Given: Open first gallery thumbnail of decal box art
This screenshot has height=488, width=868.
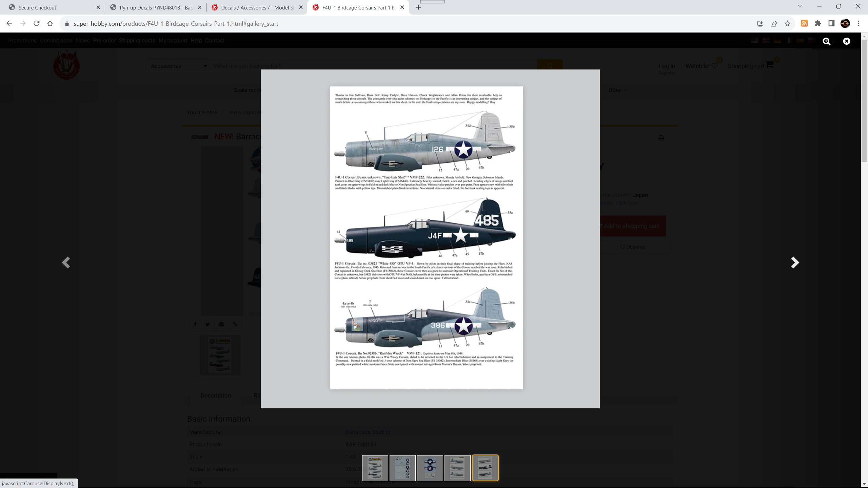Looking at the screenshot, I should coord(375,468).
